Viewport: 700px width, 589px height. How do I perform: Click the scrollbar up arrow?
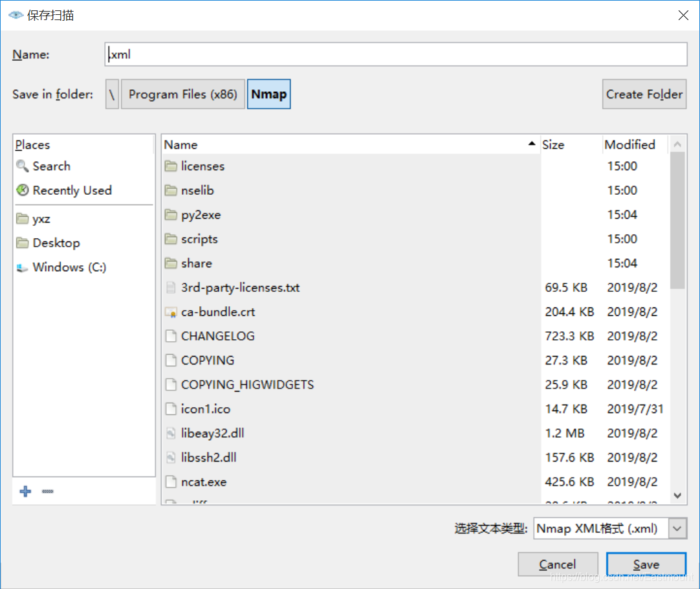(x=677, y=144)
